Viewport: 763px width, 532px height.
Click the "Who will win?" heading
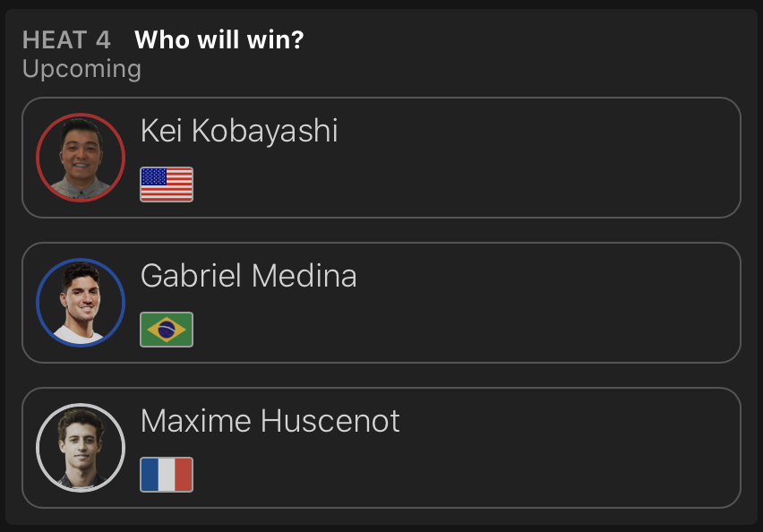[219, 40]
